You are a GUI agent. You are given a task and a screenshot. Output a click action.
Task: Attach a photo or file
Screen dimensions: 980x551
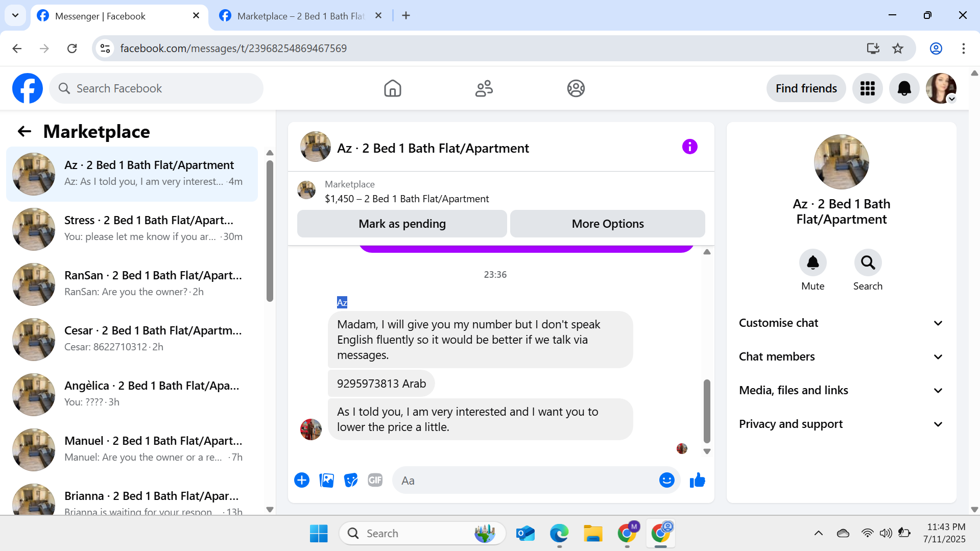click(326, 480)
